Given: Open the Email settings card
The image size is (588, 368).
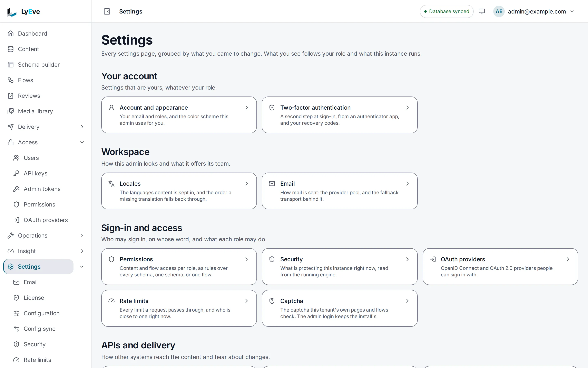Looking at the screenshot, I should point(340,191).
